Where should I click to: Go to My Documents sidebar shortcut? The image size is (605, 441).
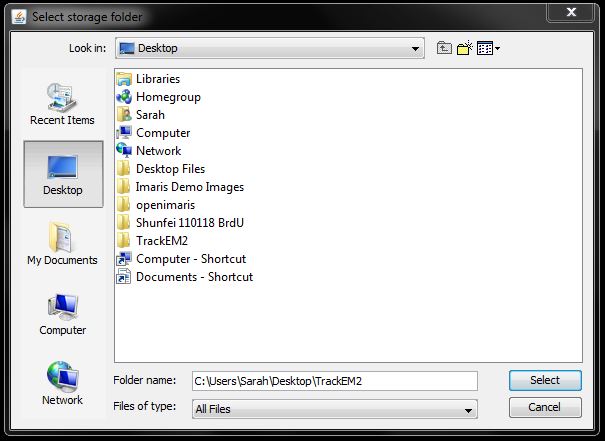pos(62,244)
